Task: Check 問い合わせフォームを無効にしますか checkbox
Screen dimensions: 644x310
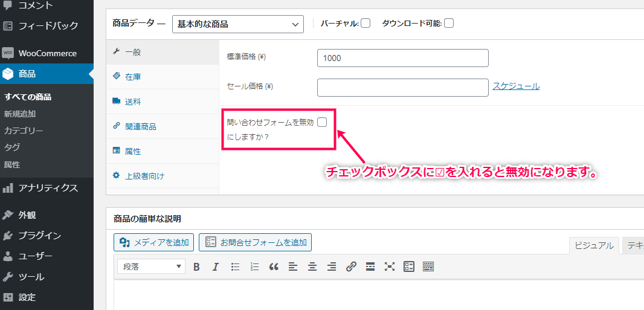Action: (322, 122)
